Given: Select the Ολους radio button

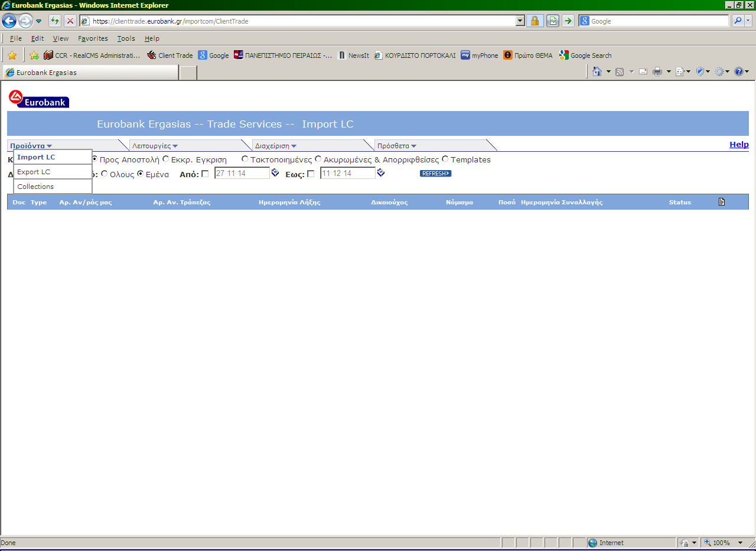Looking at the screenshot, I should (105, 174).
